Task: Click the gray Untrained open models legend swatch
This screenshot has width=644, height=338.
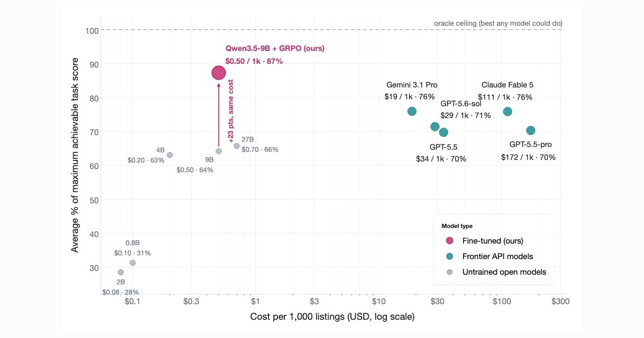Action: (x=450, y=272)
